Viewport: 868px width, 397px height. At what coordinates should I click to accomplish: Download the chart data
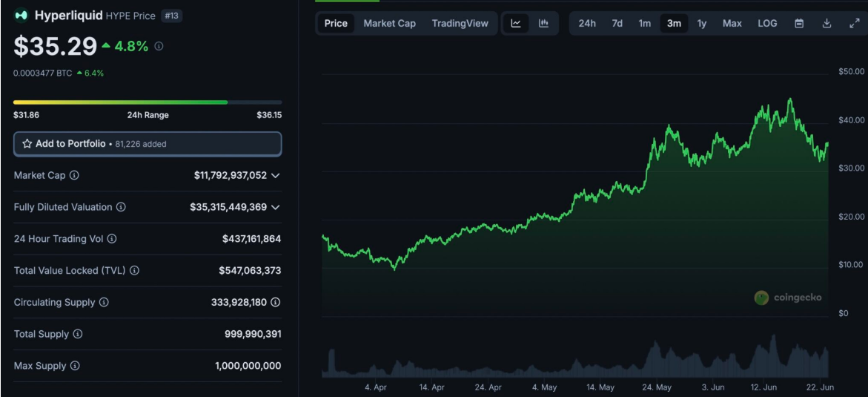(x=827, y=23)
